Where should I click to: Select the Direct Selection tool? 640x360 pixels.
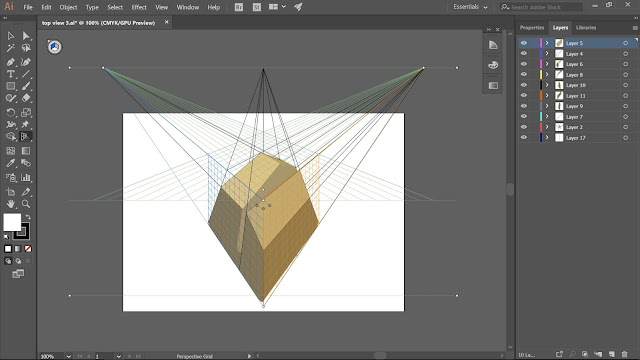[x=26, y=36]
